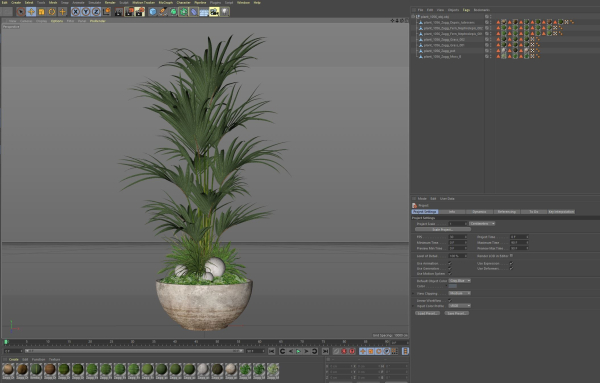Click the Level of Detail field
The height and width of the screenshot is (383, 600).
(x=458, y=256)
